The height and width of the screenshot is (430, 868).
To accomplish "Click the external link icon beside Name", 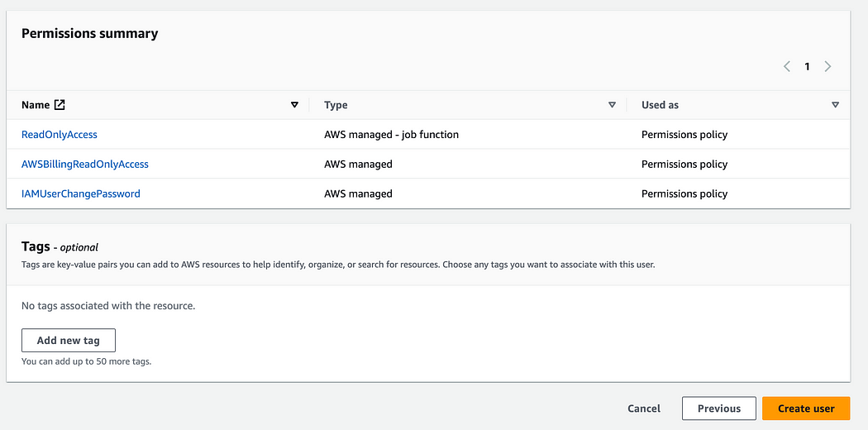I will click(60, 104).
